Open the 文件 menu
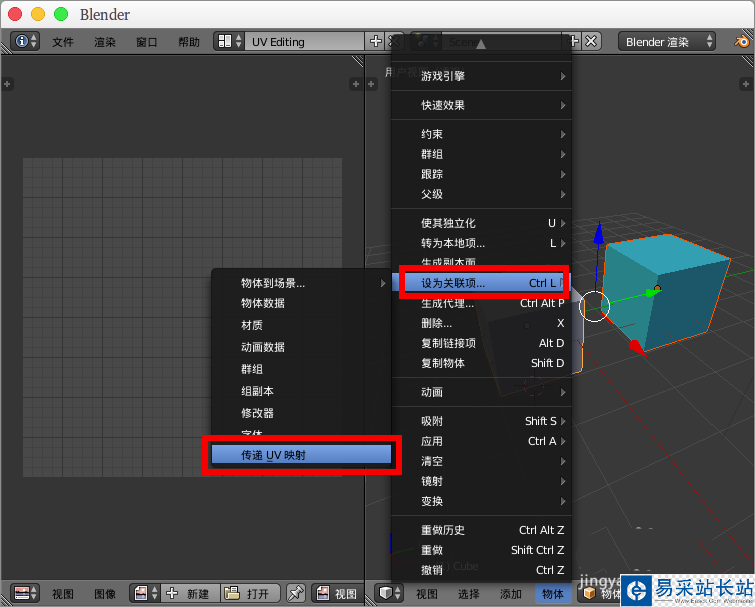The width and height of the screenshot is (755, 607). [x=63, y=42]
